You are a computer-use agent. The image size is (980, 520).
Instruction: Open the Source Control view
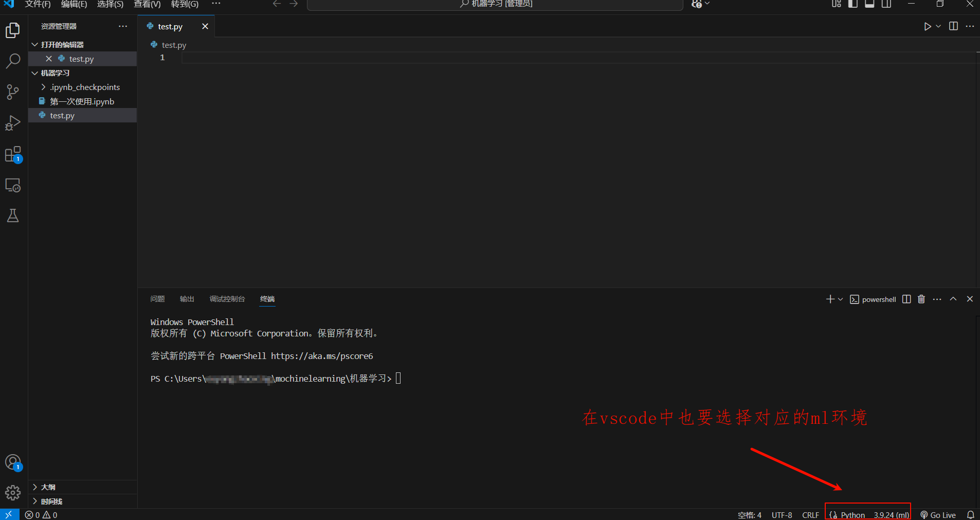(x=13, y=92)
